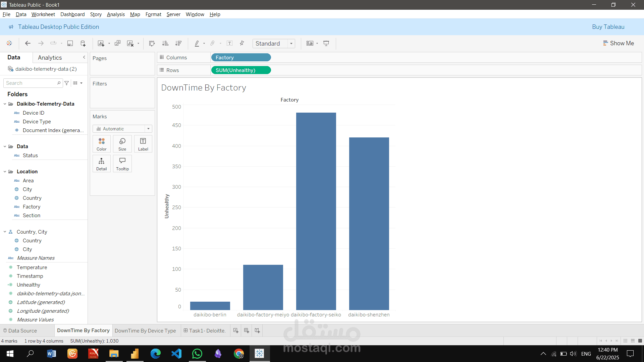Click the Presentation Mode icon
This screenshot has width=644, height=362.
[x=326, y=43]
